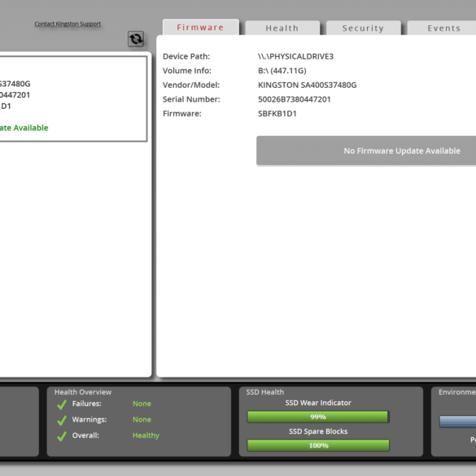Open the Contact Kingston Support link
476x476 pixels.
pos(68,24)
